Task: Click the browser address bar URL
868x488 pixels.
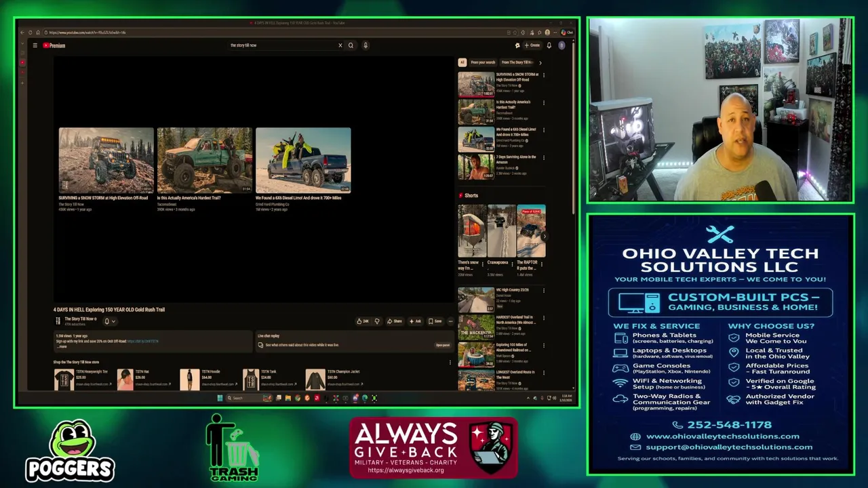Action: coord(87,33)
